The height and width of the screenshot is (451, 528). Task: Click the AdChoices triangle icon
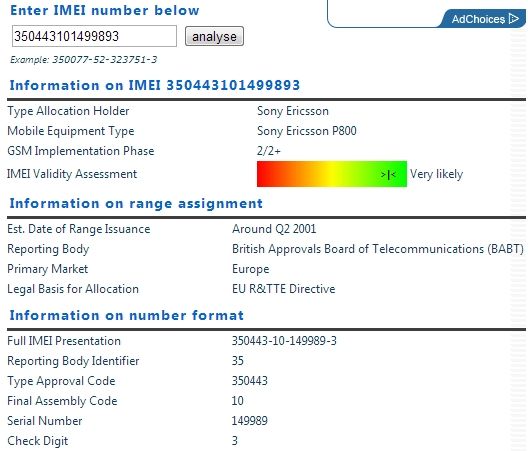[513, 19]
